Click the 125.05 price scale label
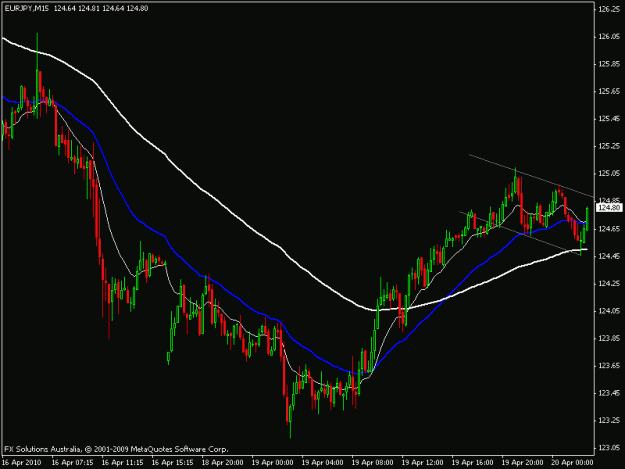The image size is (625, 469). pos(609,174)
